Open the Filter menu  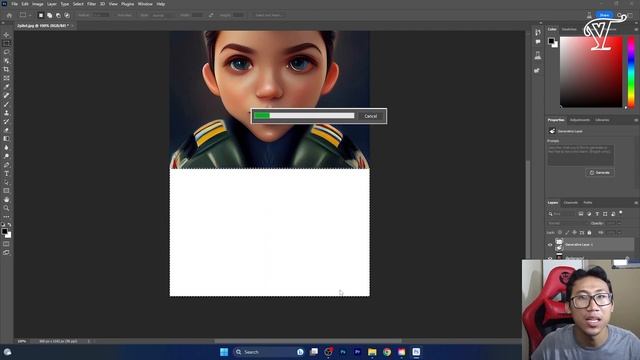(x=91, y=4)
